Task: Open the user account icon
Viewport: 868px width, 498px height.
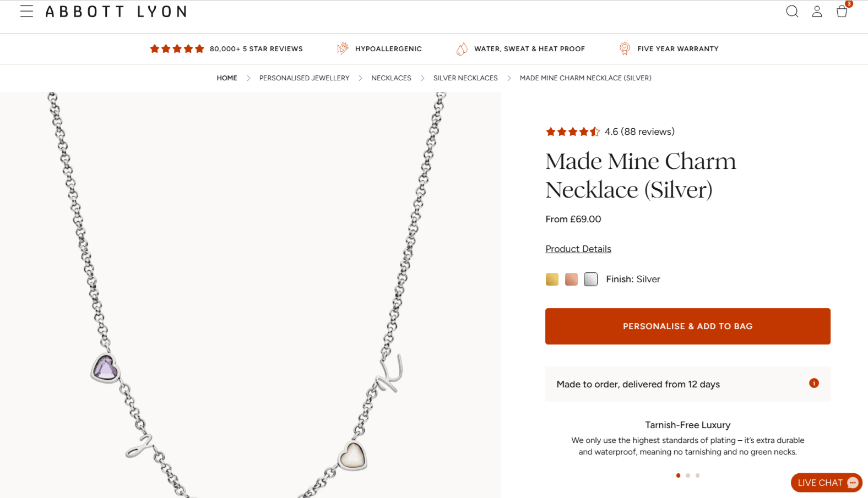Action: 817,12
